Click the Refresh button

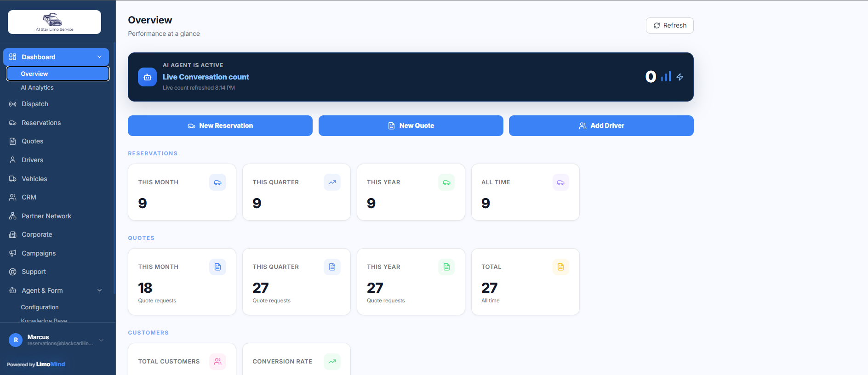(669, 25)
